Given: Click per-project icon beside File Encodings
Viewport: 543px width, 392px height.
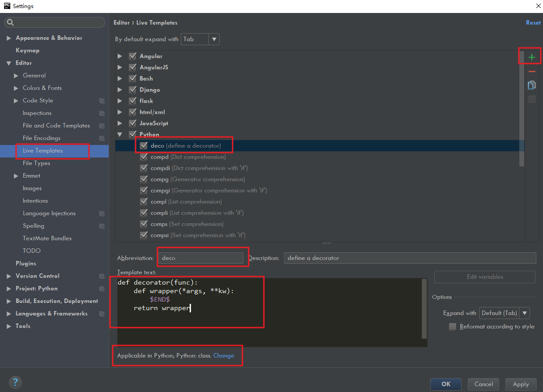Looking at the screenshot, I should (102, 138).
